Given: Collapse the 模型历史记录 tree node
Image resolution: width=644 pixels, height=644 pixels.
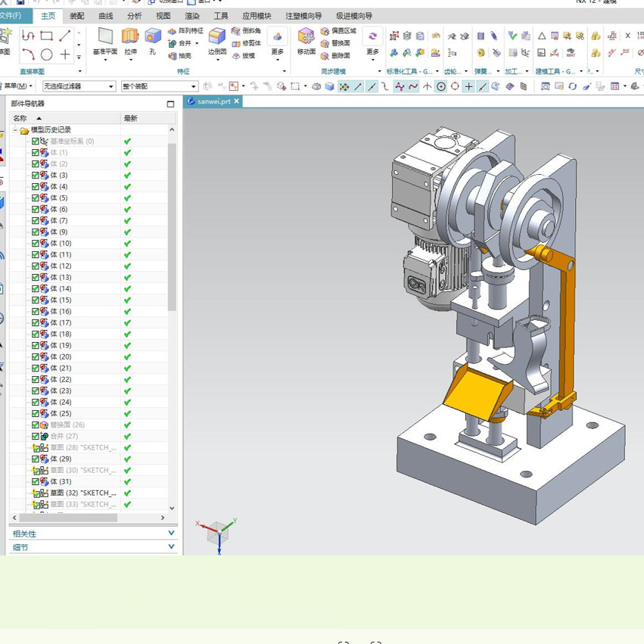Looking at the screenshot, I should [15, 130].
